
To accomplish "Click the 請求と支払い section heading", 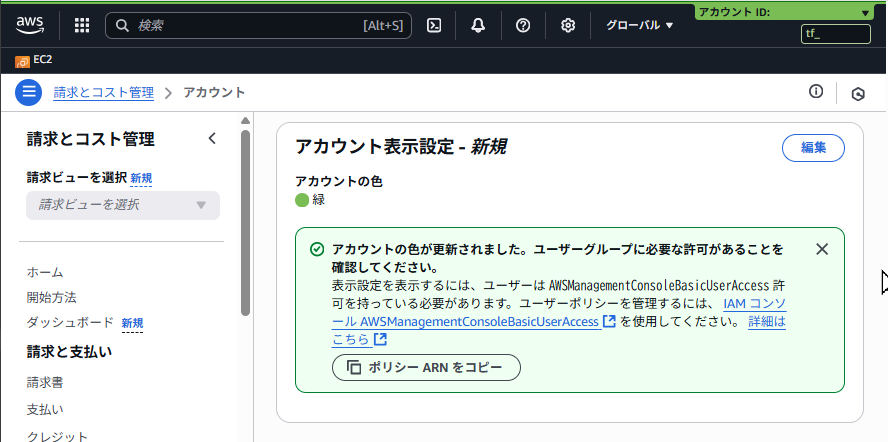I will (69, 352).
